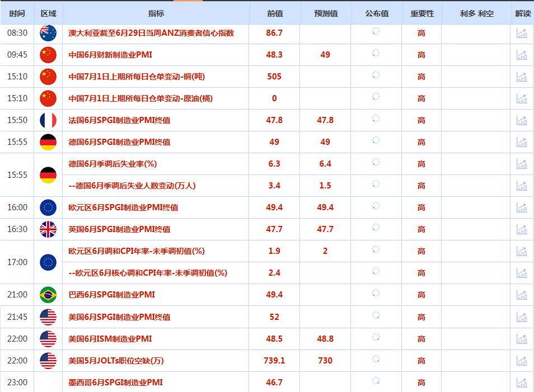The width and height of the screenshot is (534, 392).
Task: Click the 公布值 column header
Action: (x=377, y=13)
